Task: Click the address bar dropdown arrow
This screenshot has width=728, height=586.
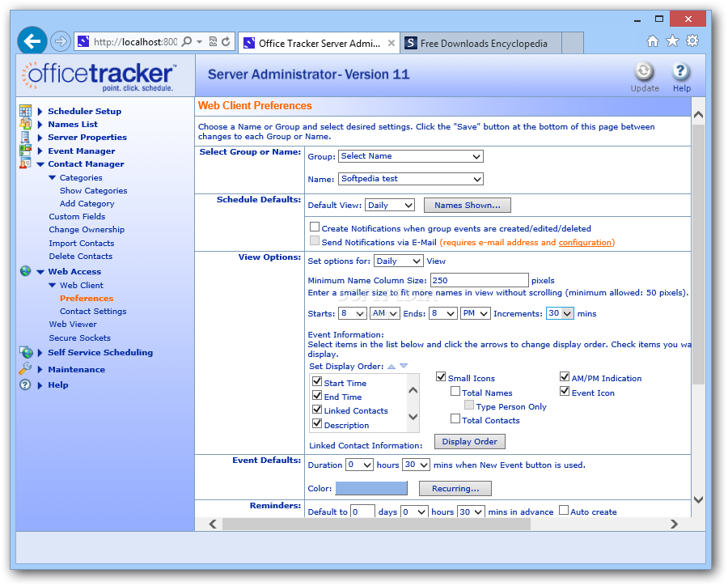Action: 199,42
